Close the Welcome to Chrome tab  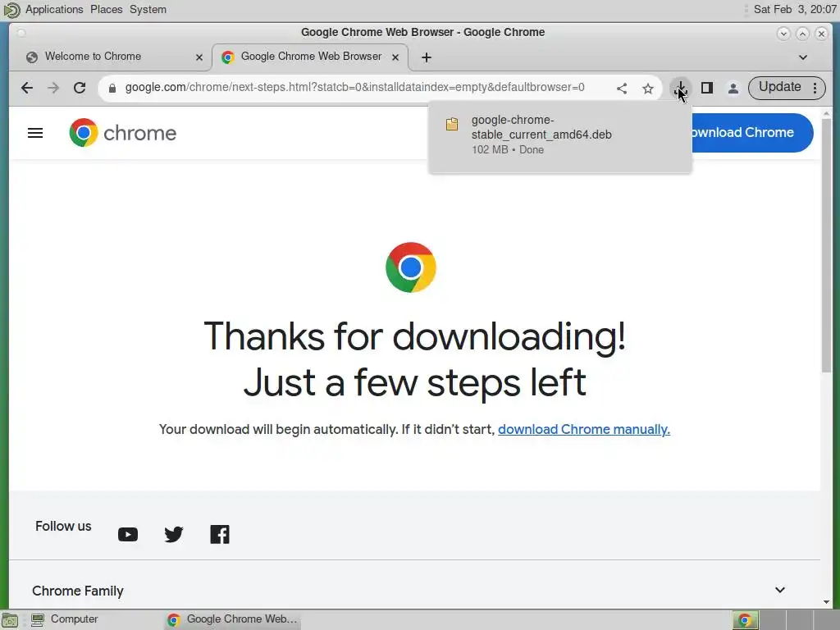[x=199, y=57]
